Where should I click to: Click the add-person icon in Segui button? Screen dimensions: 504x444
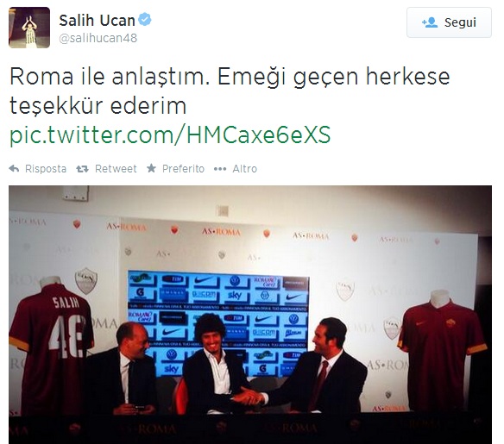430,22
